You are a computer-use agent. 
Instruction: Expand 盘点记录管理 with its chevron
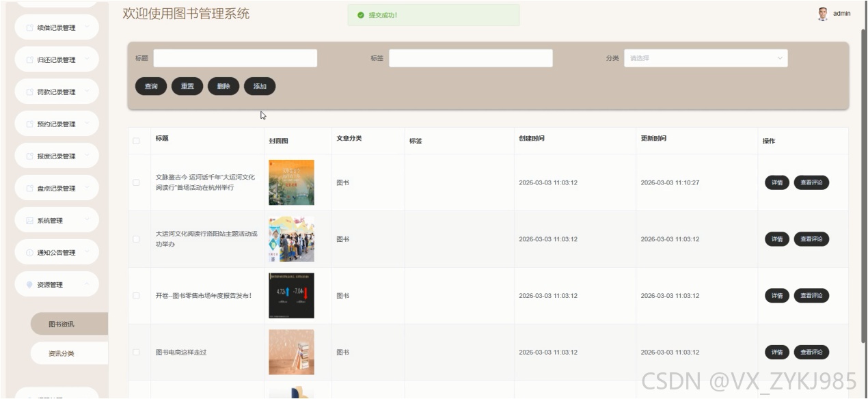(x=87, y=187)
